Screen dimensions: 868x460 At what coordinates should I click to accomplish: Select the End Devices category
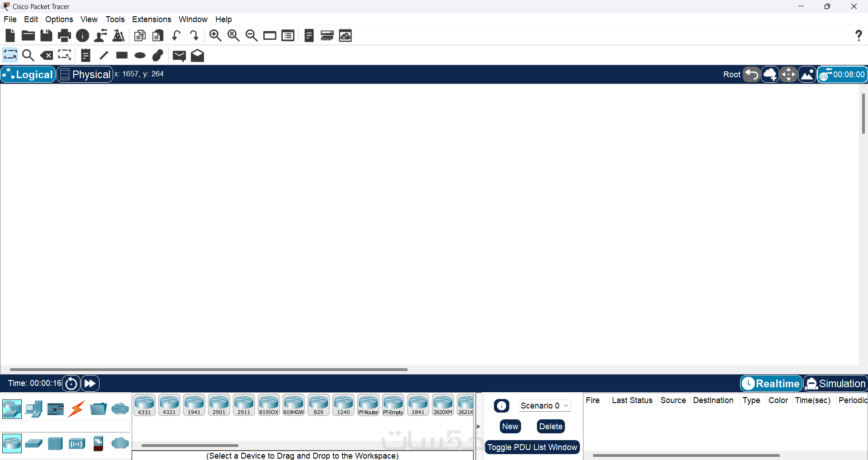pos(33,409)
